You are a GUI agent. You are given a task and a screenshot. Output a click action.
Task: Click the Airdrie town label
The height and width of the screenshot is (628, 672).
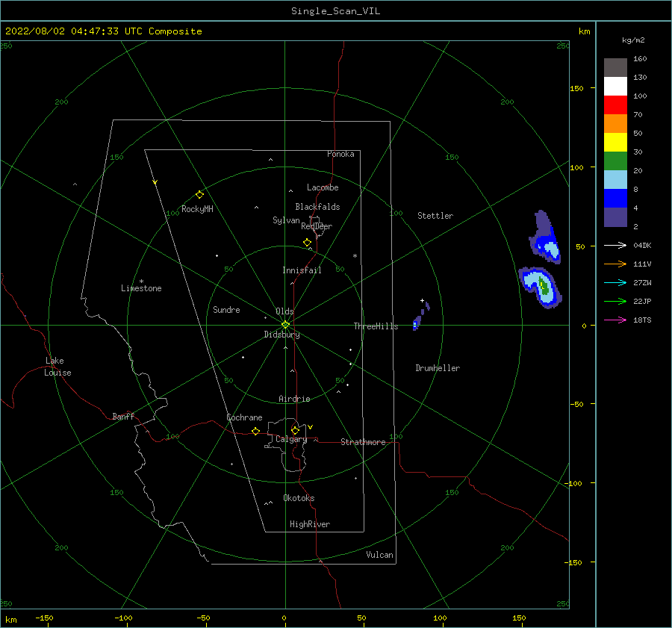coord(294,399)
